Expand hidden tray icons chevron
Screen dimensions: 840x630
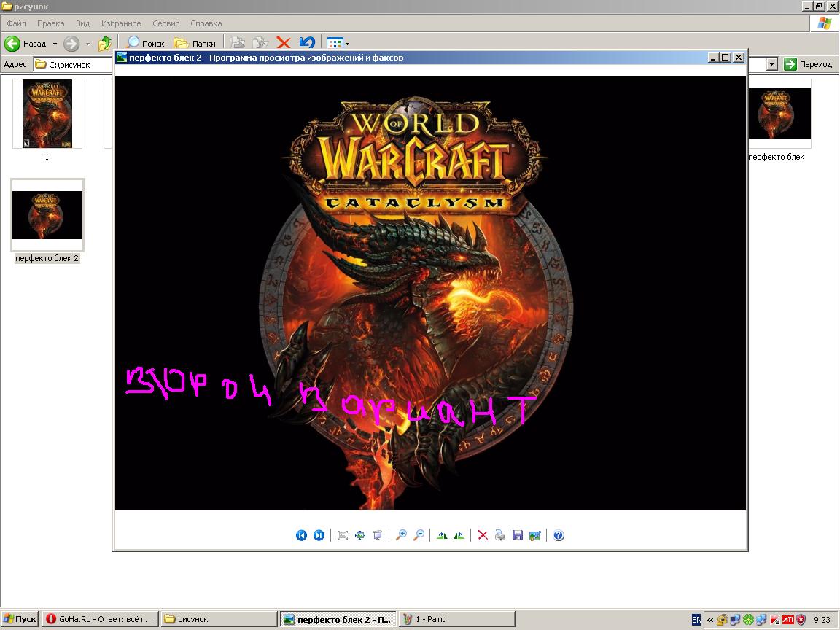pyautogui.click(x=709, y=620)
